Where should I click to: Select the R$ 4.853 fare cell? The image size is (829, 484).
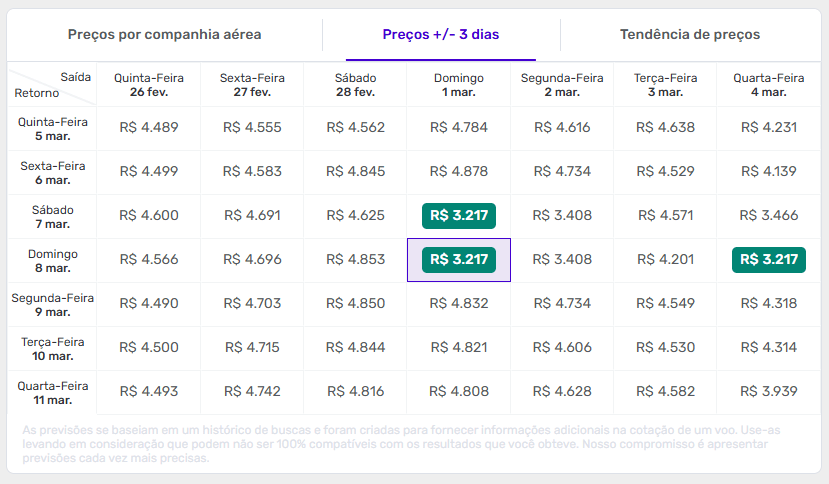[356, 260]
